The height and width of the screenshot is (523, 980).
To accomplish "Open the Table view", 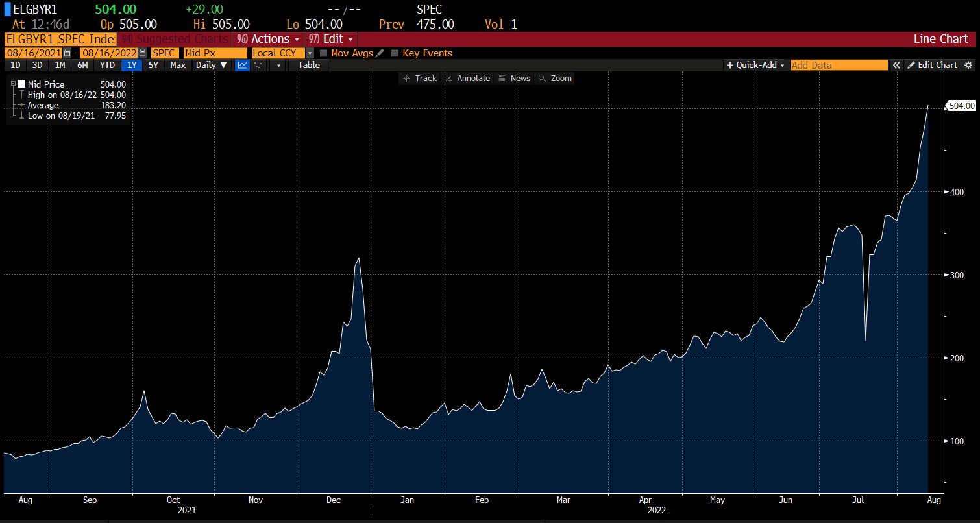I will click(309, 65).
